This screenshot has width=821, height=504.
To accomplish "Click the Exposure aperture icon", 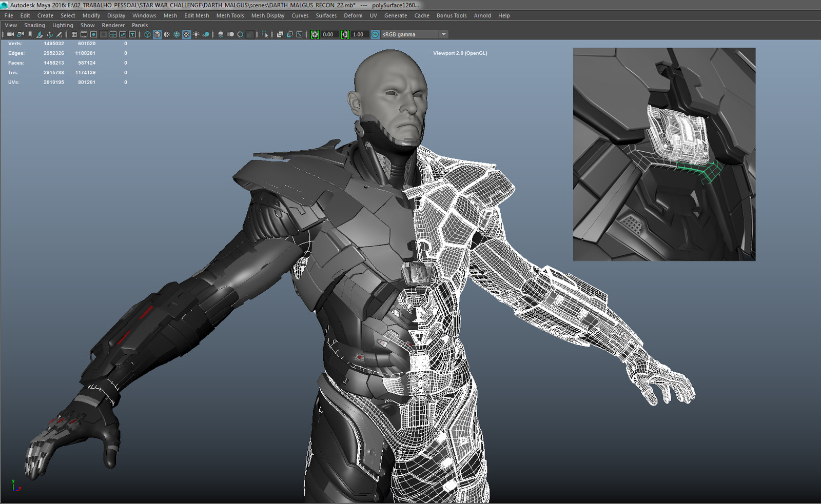I will point(315,34).
